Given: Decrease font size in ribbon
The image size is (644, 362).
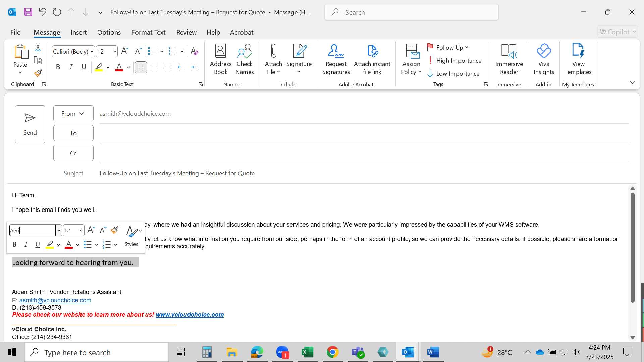Looking at the screenshot, I should (138, 51).
